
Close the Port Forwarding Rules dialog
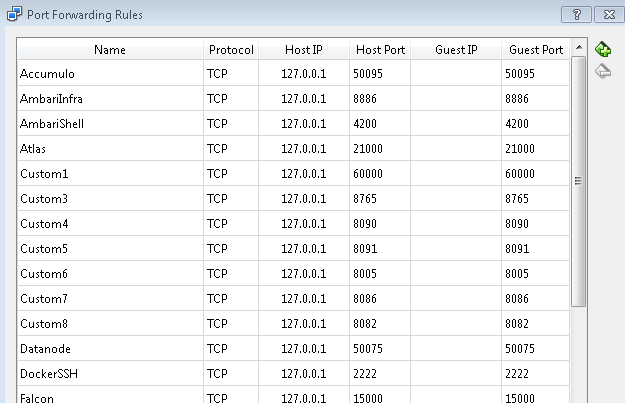pyautogui.click(x=609, y=15)
